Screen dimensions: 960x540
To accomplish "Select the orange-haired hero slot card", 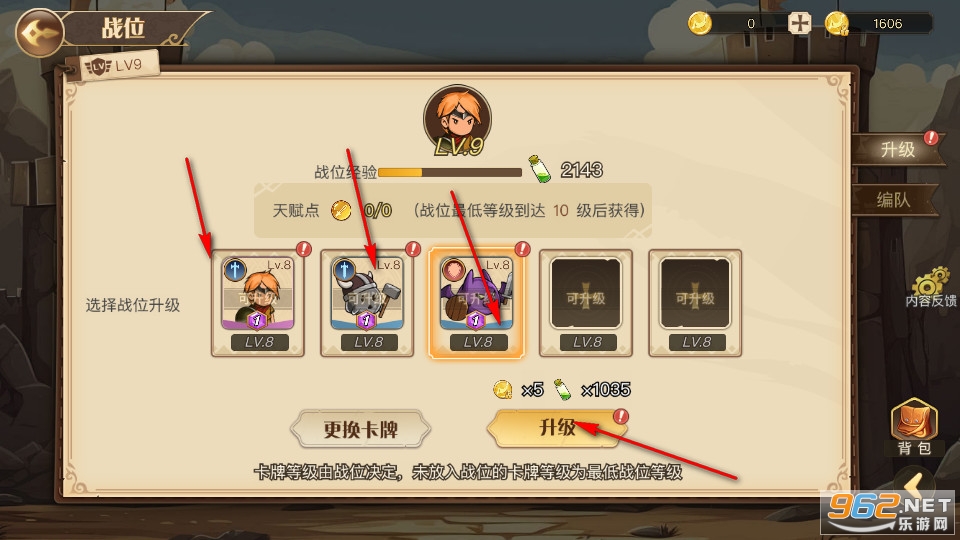I will (258, 303).
